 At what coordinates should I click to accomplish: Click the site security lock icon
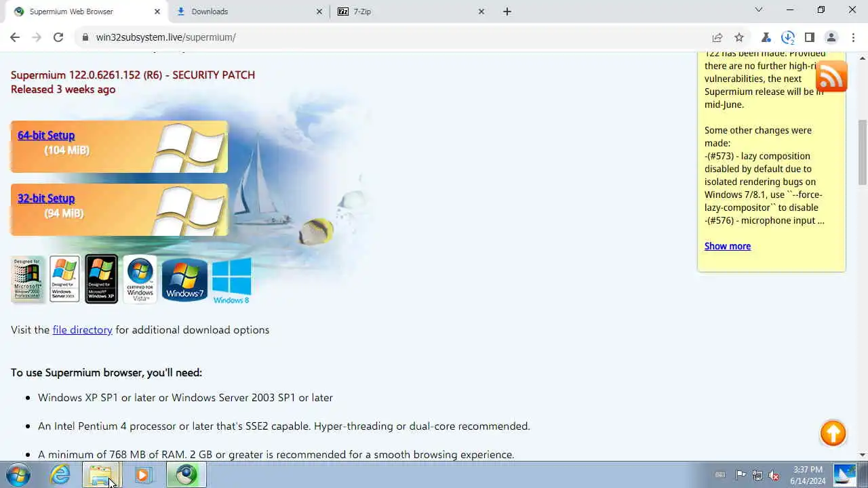click(x=85, y=37)
